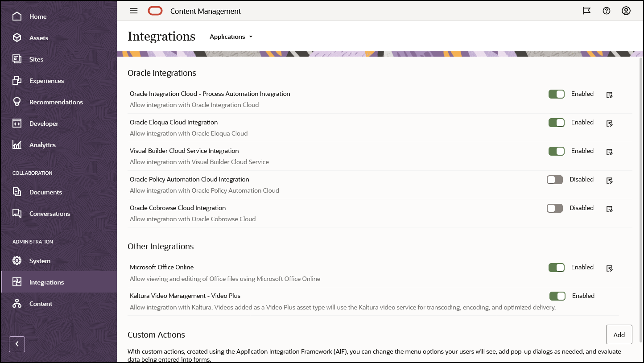
Task: Collapse the sidebar with chevron button
Action: [x=17, y=344]
